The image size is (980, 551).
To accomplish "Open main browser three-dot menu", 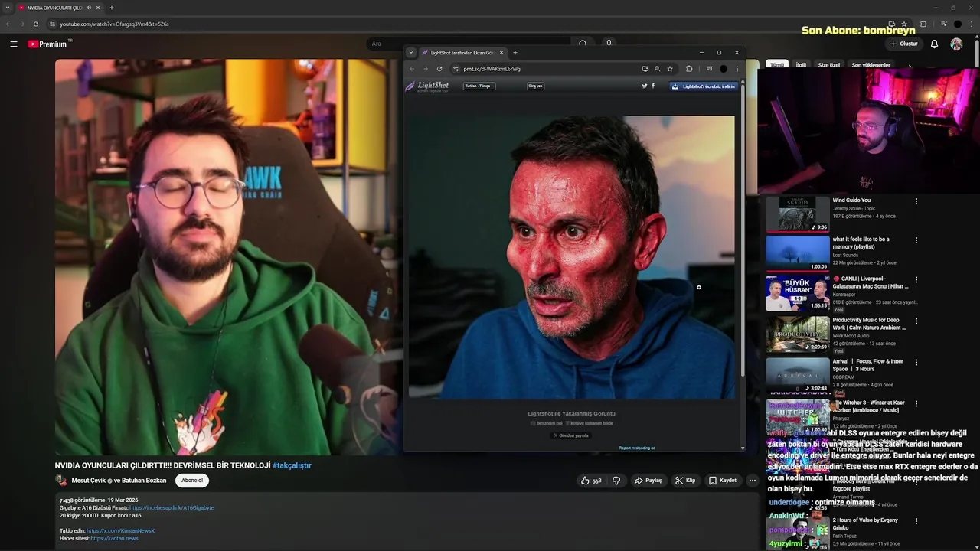I will 972,24.
